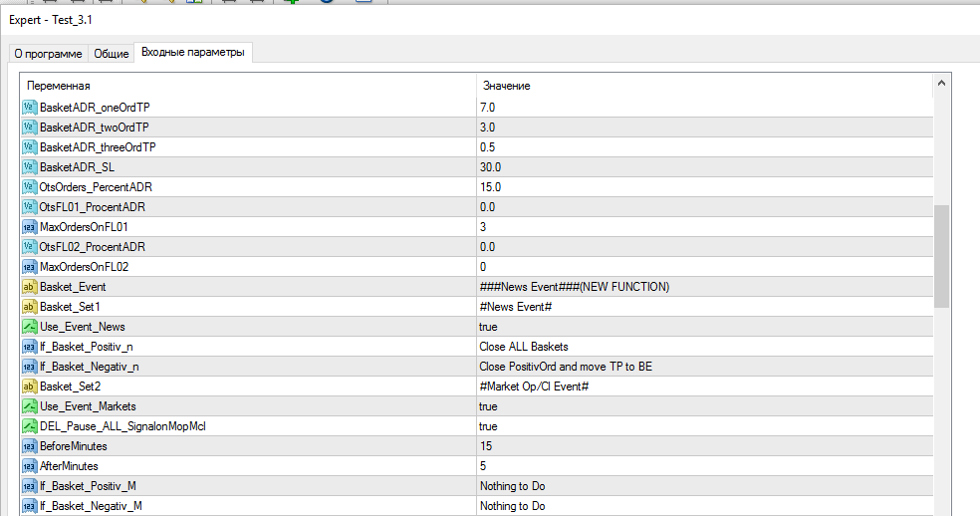Screen dimensions: 980x516
Task: Click the BasketADR_twoOrdTP variable icon
Action: tap(29, 127)
